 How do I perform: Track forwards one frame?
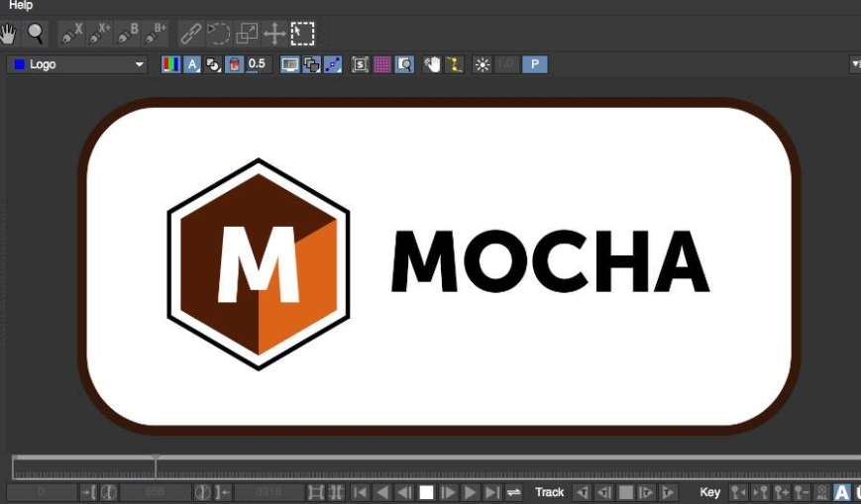(646, 492)
